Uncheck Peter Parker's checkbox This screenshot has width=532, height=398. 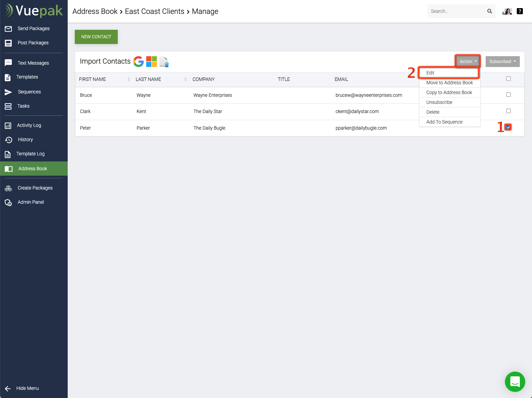click(508, 127)
